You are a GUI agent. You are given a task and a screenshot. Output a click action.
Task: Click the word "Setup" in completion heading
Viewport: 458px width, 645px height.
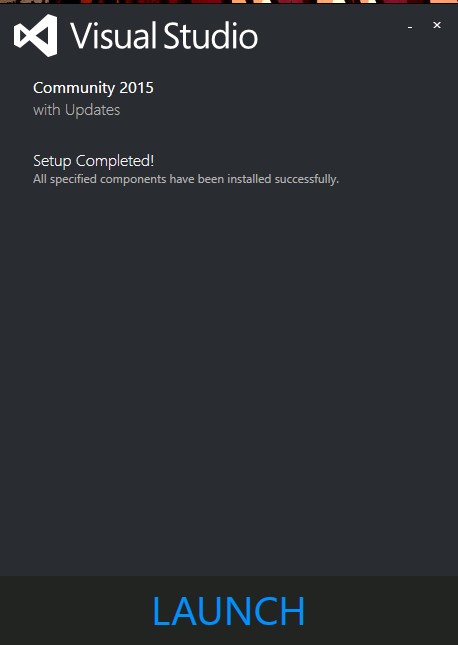coord(52,161)
